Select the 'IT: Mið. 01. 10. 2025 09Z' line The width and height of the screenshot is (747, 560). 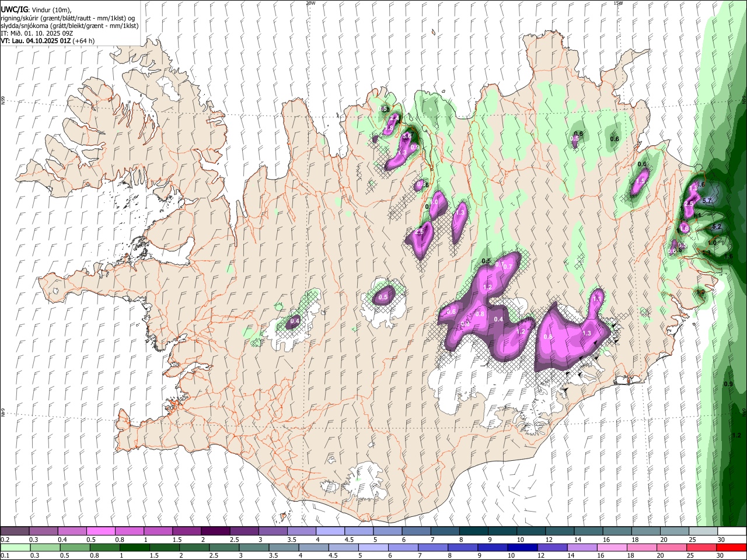(37, 33)
